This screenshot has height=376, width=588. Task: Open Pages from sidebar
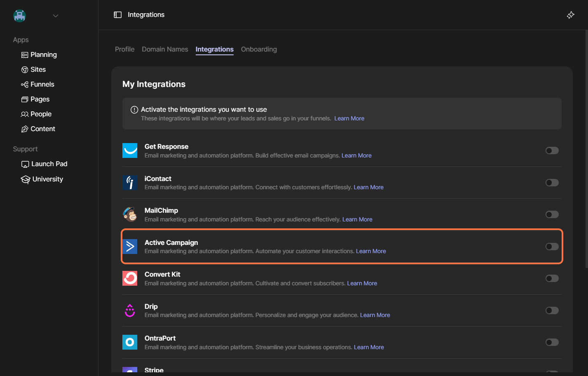[40, 99]
